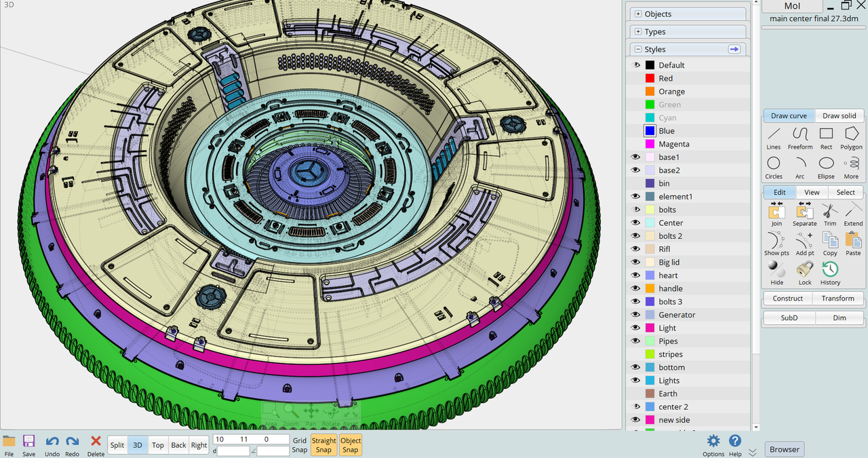Screen dimensions: 868x458
Task: Switch viewport to Right view
Action: tap(199, 445)
